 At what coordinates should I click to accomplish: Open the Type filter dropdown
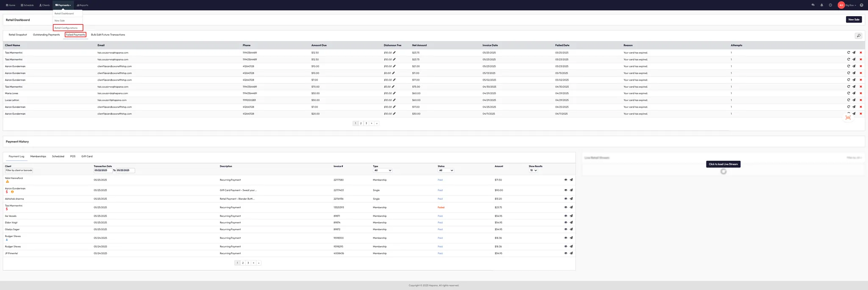click(382, 170)
